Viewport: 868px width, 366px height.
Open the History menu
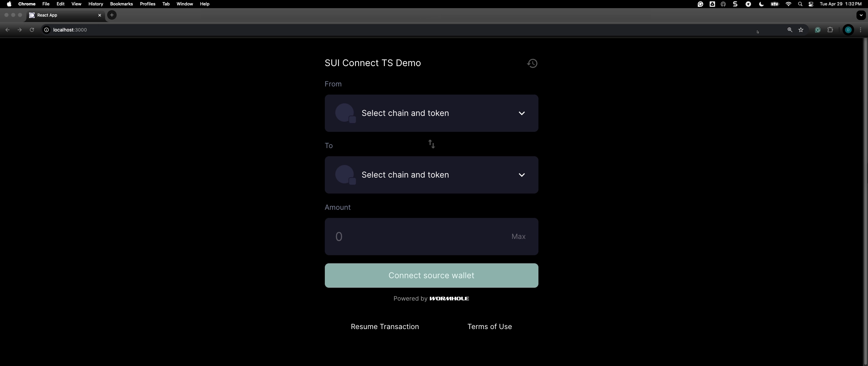pyautogui.click(x=96, y=4)
